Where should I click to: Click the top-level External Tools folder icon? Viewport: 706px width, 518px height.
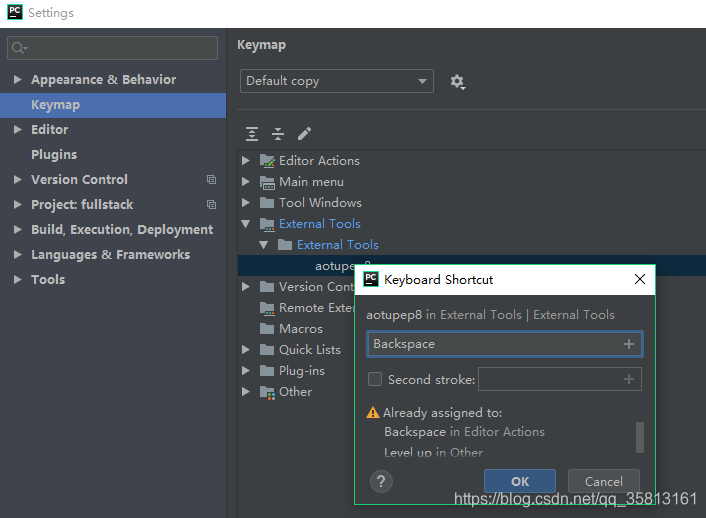267,224
